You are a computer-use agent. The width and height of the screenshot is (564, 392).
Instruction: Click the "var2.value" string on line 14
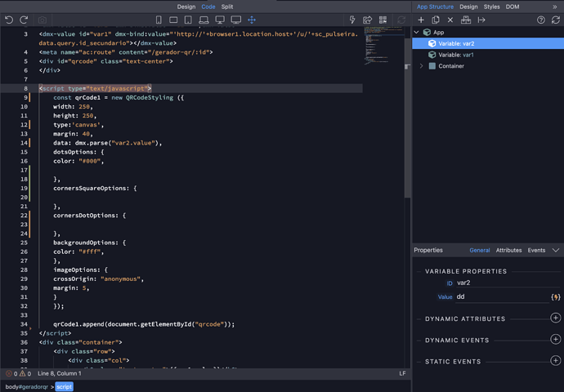point(133,143)
